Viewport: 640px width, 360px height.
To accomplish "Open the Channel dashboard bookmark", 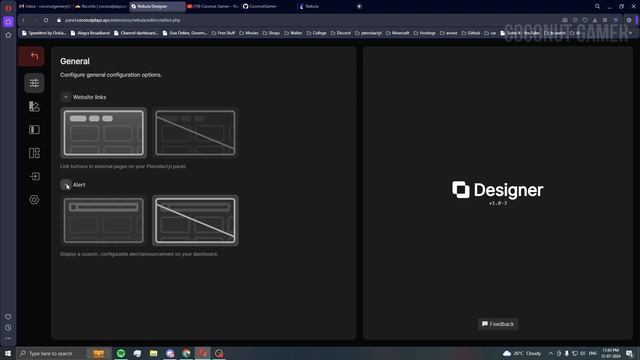I will (136, 33).
